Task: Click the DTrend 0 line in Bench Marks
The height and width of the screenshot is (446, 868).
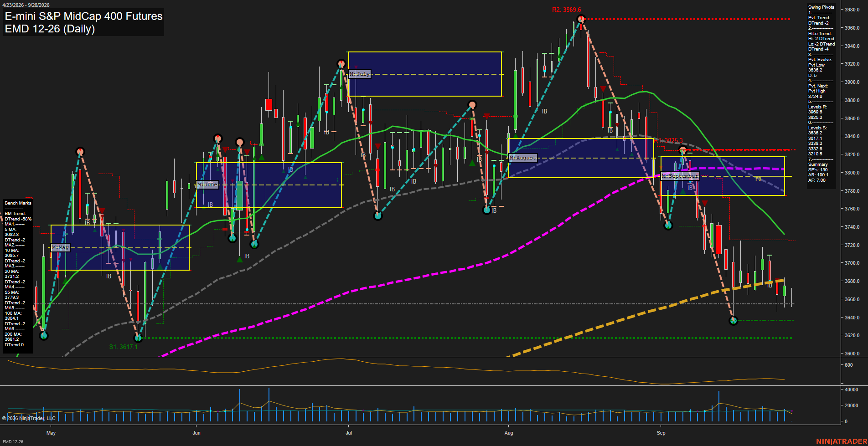Action: point(14,345)
